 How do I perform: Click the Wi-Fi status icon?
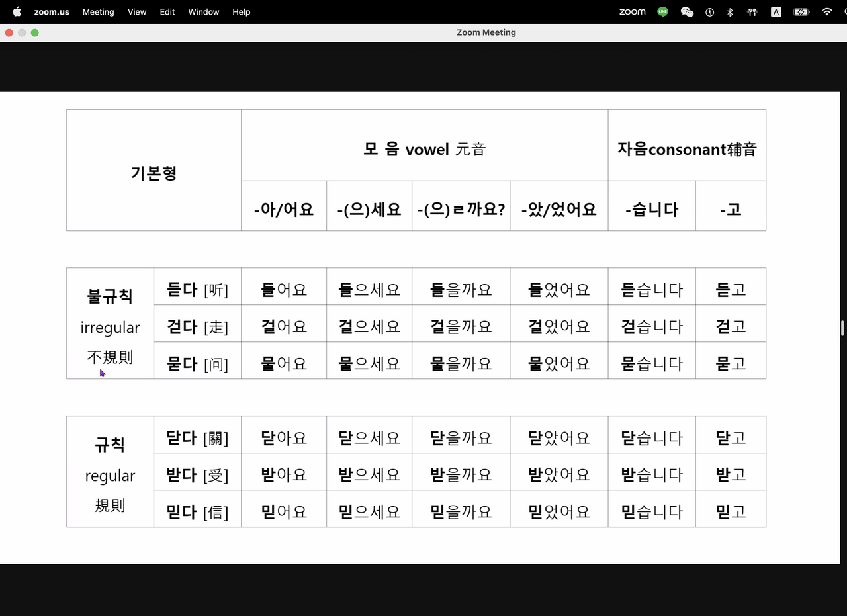(826, 12)
